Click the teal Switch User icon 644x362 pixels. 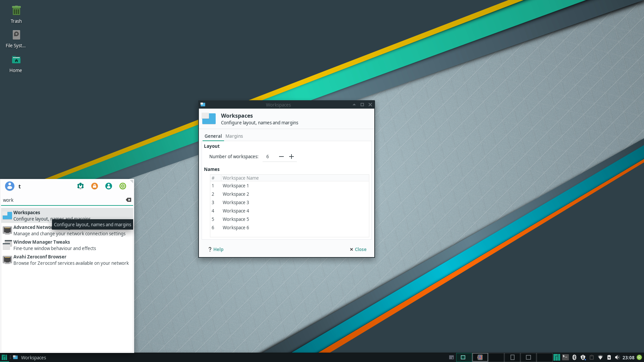pos(109,186)
